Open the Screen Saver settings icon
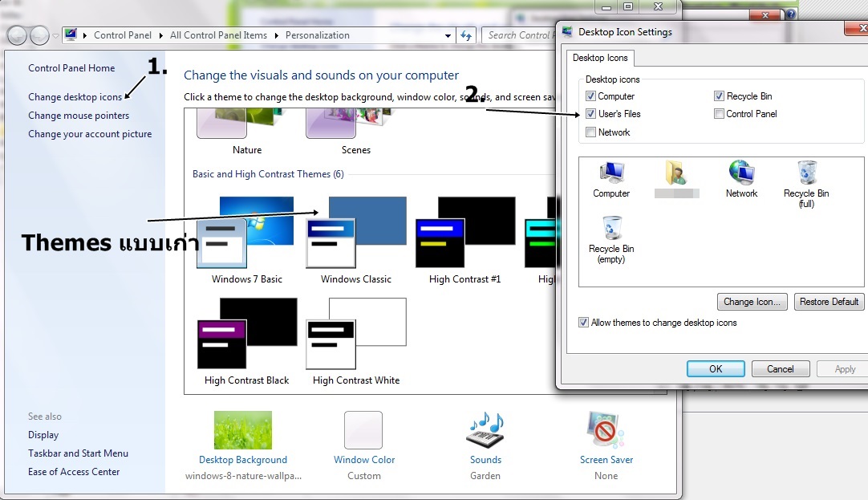Image resolution: width=868 pixels, height=500 pixels. [x=606, y=429]
